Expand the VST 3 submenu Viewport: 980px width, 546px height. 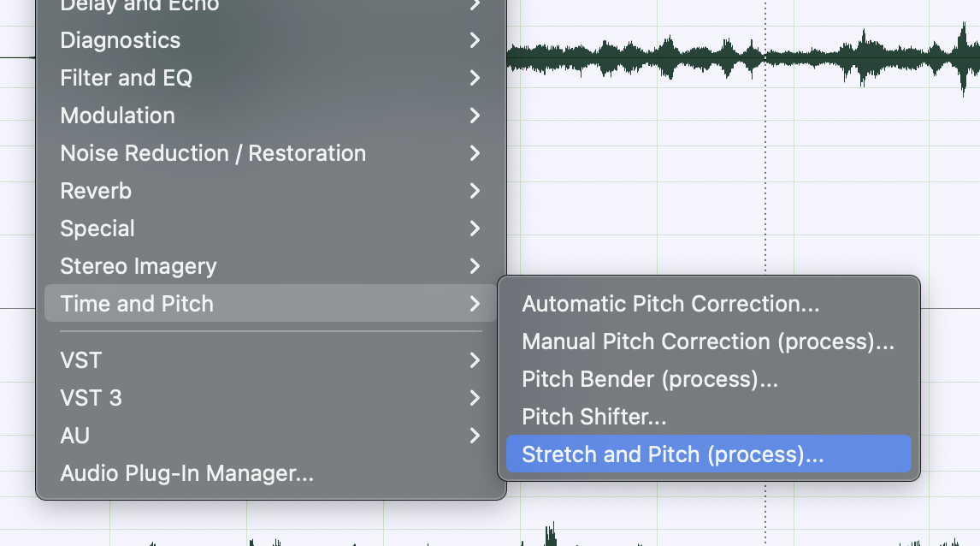coord(270,398)
